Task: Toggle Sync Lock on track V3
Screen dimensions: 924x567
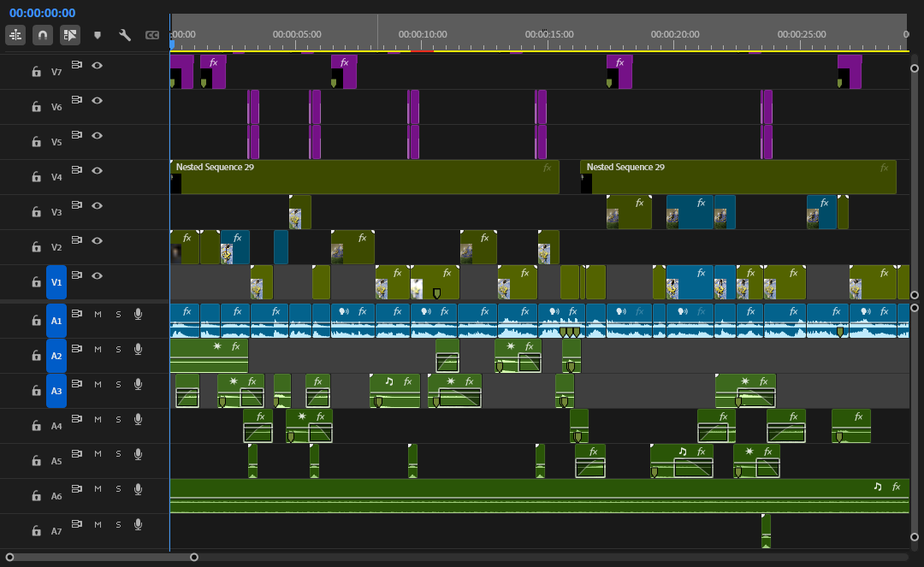Action: [x=77, y=205]
